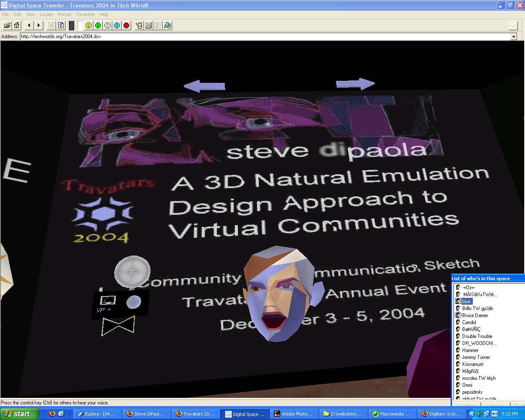Click the 5:22 PM system clock
The image size is (525, 420).
click(x=510, y=414)
